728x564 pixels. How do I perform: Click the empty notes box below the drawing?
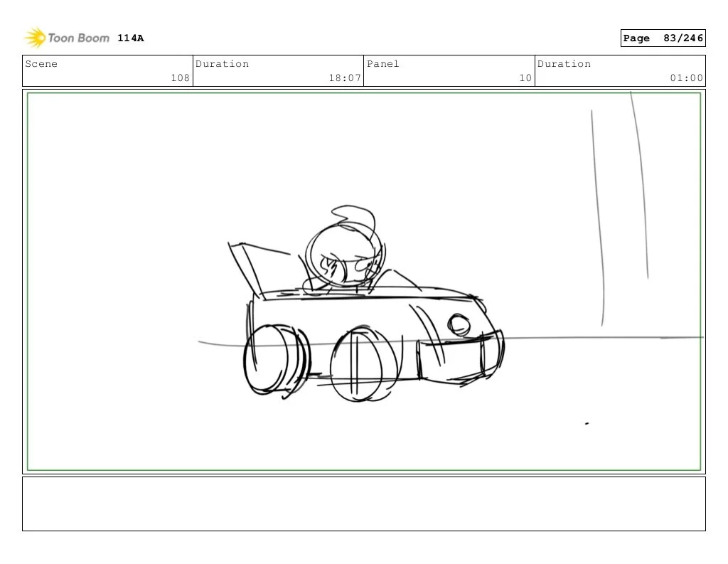tap(363, 504)
